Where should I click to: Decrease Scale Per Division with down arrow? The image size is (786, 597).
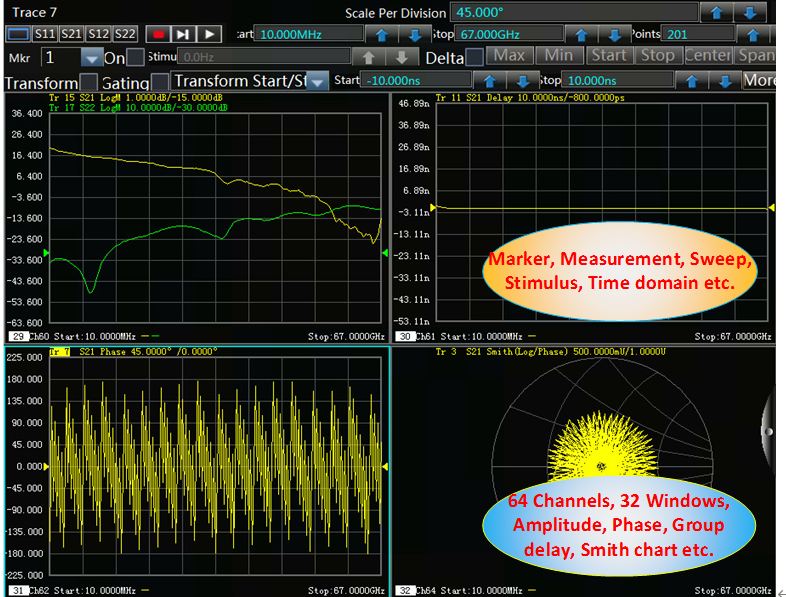[x=750, y=12]
